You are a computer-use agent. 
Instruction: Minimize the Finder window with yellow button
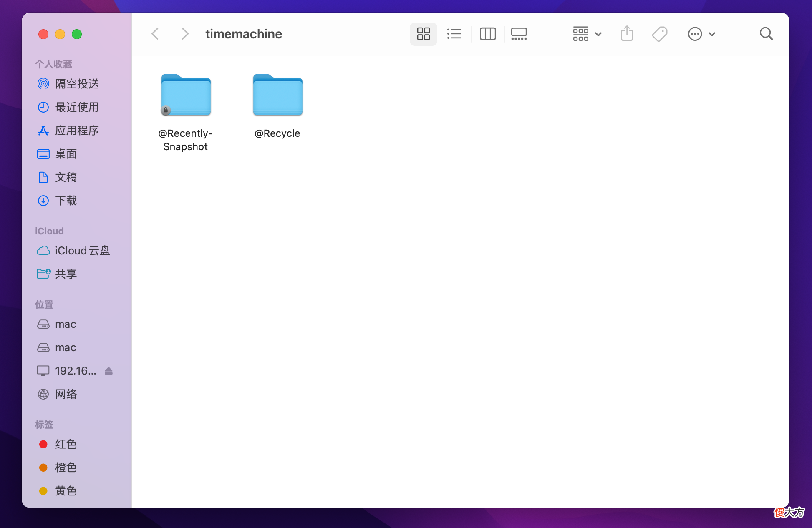(x=60, y=34)
